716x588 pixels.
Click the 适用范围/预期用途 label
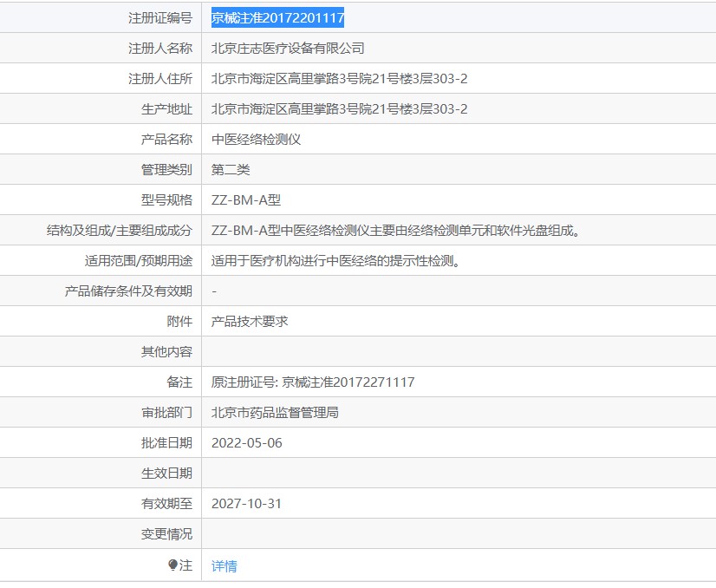139,261
